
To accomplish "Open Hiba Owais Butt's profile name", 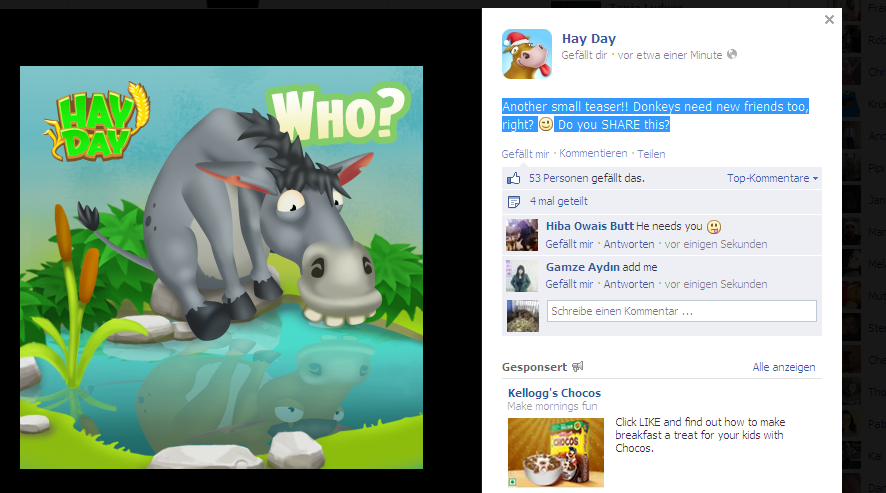I will click(x=590, y=226).
